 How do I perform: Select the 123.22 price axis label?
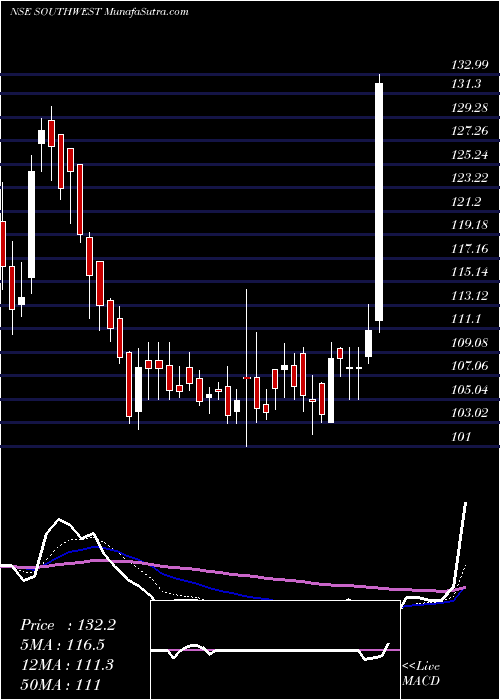coord(470,178)
